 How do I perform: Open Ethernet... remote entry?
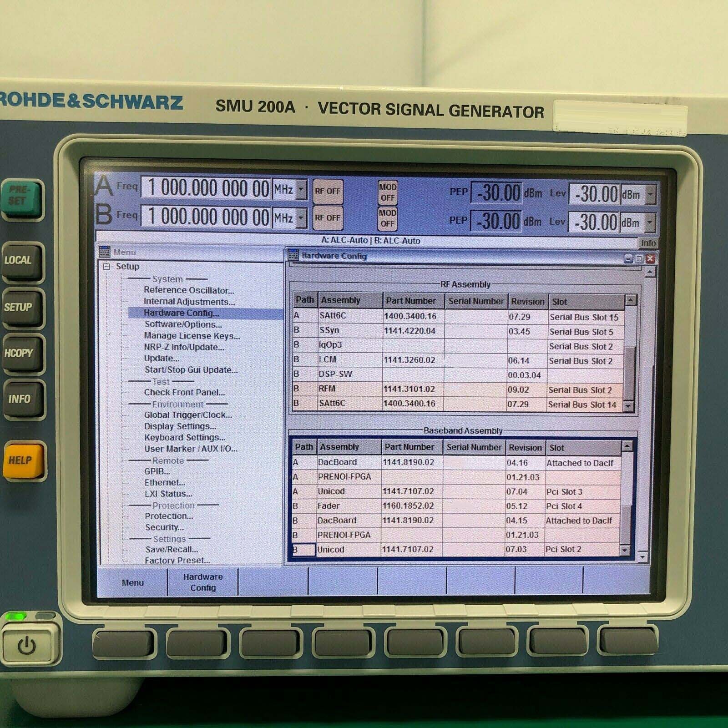coord(165,482)
